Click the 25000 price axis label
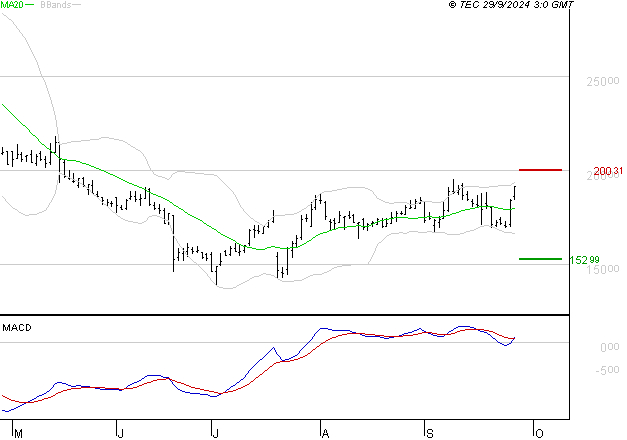The height and width of the screenshot is (440, 627). pyautogui.click(x=603, y=82)
